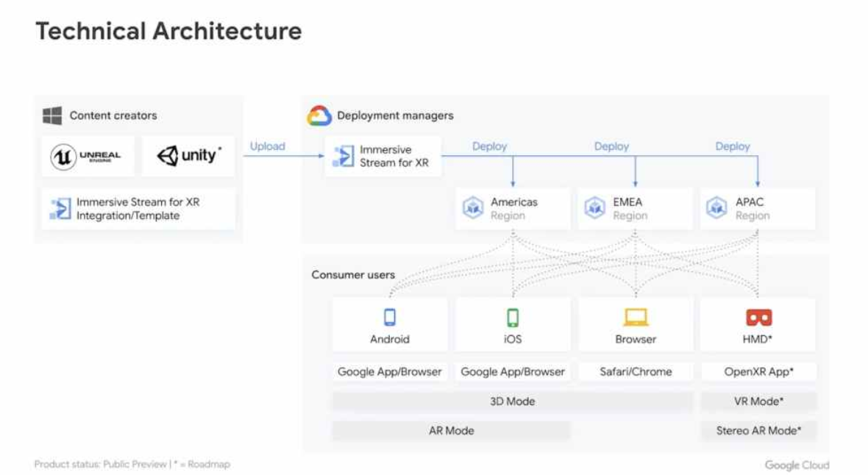
Task: Click the Unity logo tile
Action: point(188,156)
